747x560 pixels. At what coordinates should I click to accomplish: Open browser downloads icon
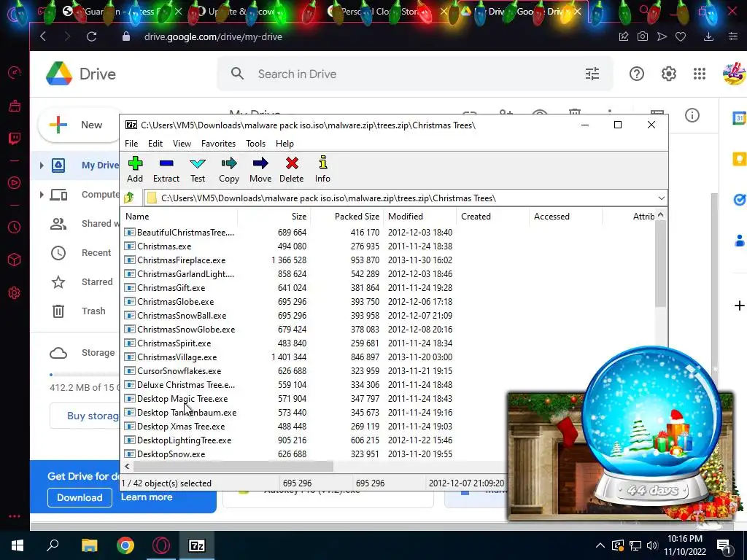click(x=708, y=36)
